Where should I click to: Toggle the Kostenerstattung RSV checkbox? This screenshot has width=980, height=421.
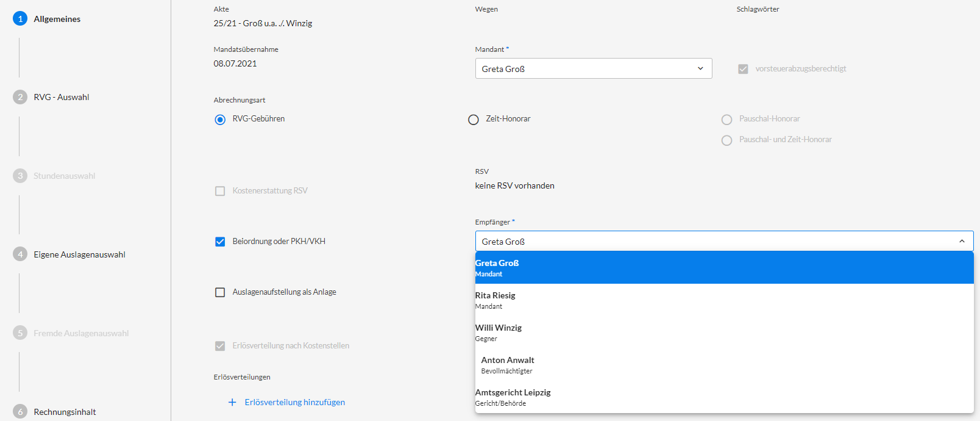coord(220,191)
